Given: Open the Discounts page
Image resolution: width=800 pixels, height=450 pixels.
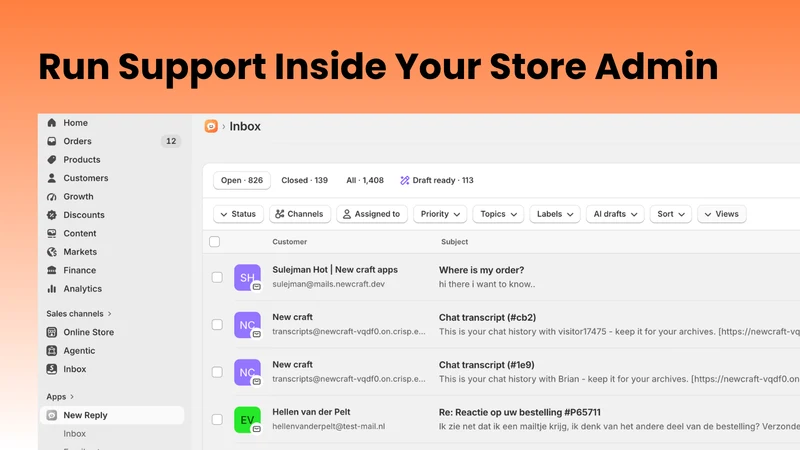Looking at the screenshot, I should click(84, 215).
